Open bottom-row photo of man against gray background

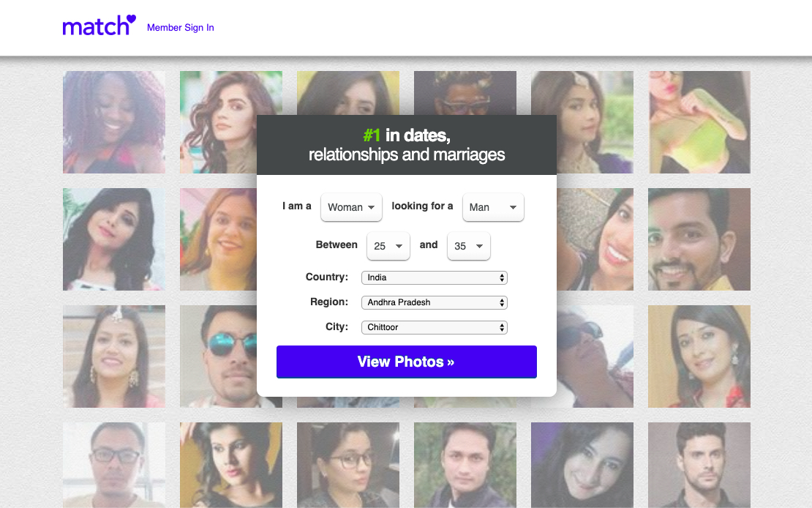point(699,465)
